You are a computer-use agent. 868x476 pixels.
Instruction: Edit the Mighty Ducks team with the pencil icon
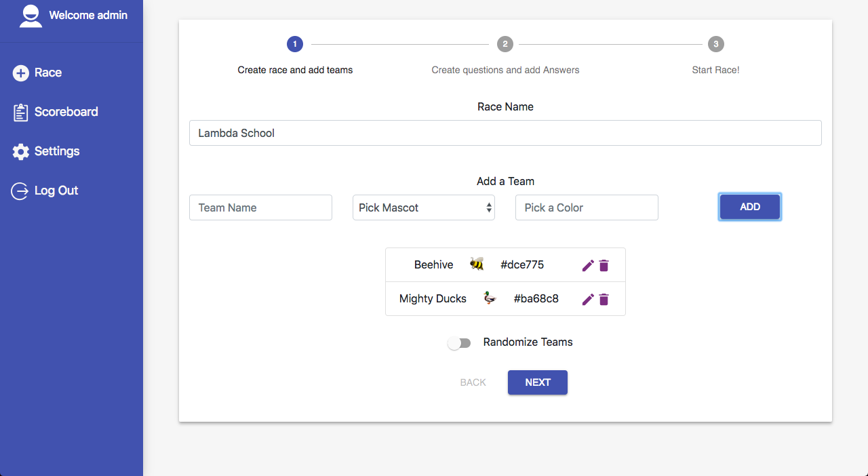pyautogui.click(x=588, y=299)
